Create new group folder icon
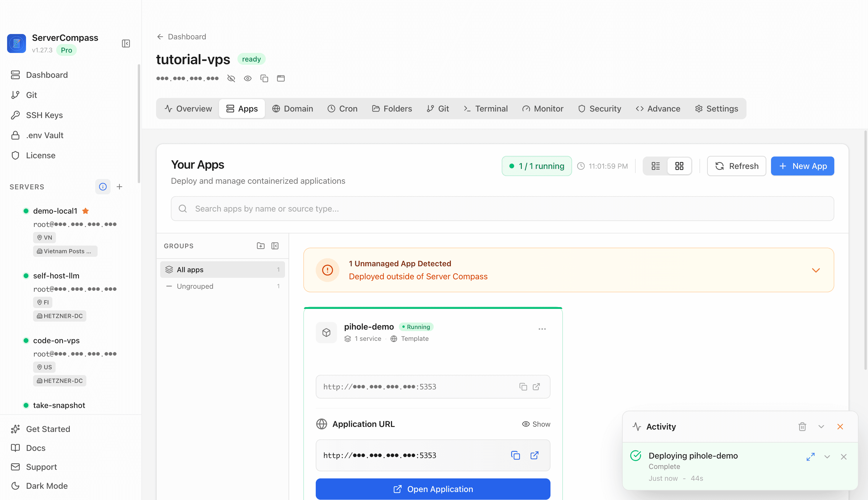Screen dimensions: 868x500 click(261, 246)
